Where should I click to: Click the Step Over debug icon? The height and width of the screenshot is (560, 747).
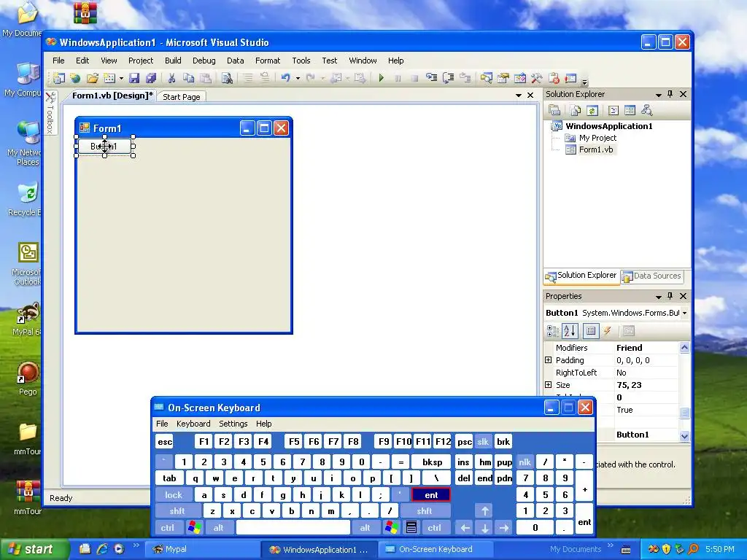click(x=449, y=77)
